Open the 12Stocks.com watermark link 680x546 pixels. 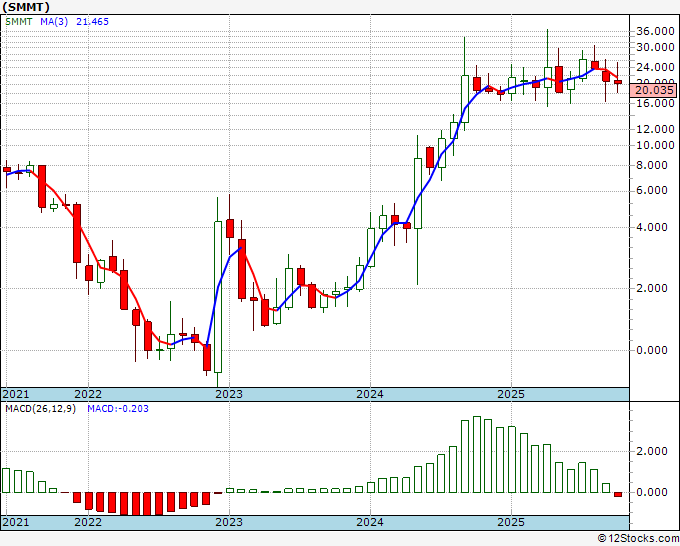tap(638, 538)
